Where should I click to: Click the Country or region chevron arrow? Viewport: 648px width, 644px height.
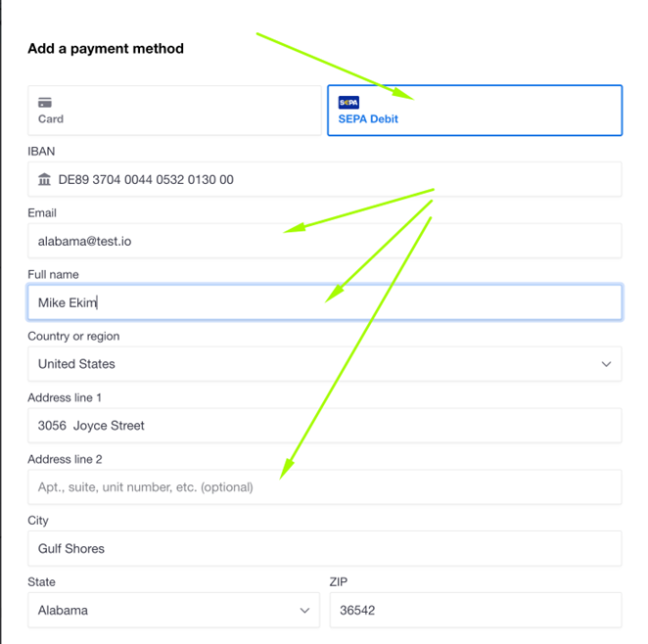tap(606, 364)
